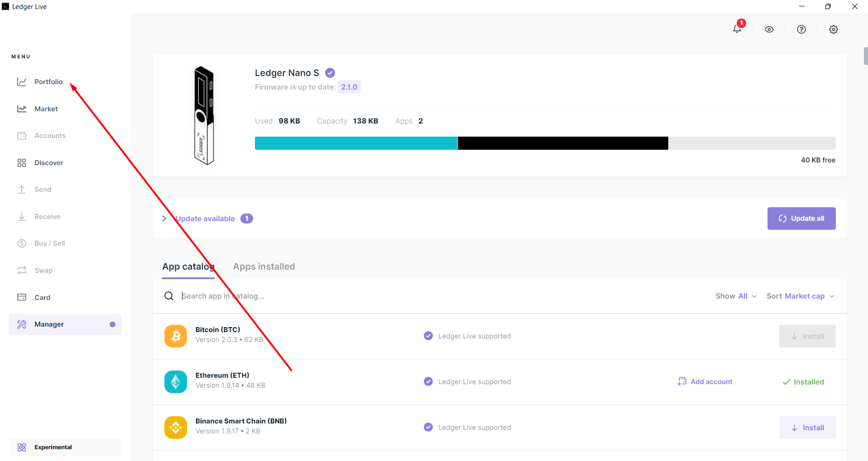Open the Swap page
Image resolution: width=868 pixels, height=461 pixels.
point(43,271)
